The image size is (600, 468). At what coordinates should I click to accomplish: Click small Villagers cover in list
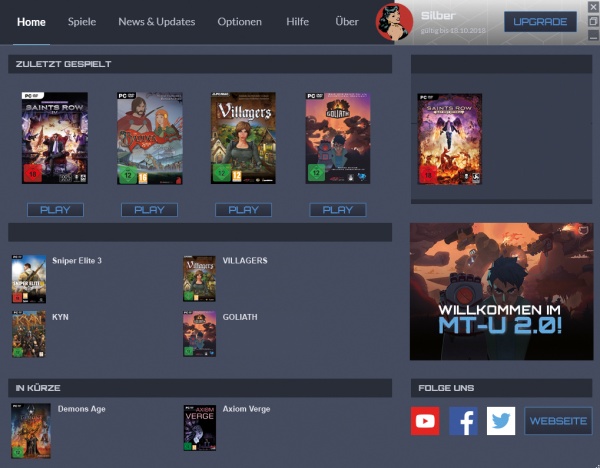(199, 279)
